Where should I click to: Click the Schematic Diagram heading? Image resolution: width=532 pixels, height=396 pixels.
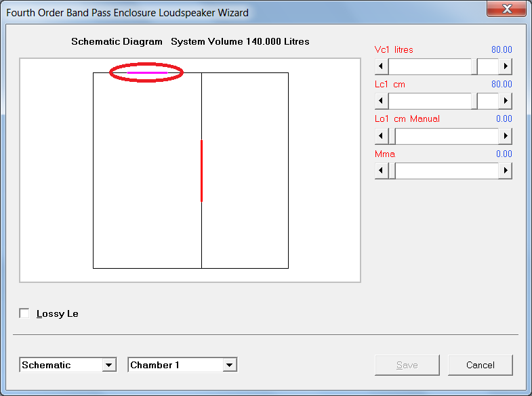117,42
